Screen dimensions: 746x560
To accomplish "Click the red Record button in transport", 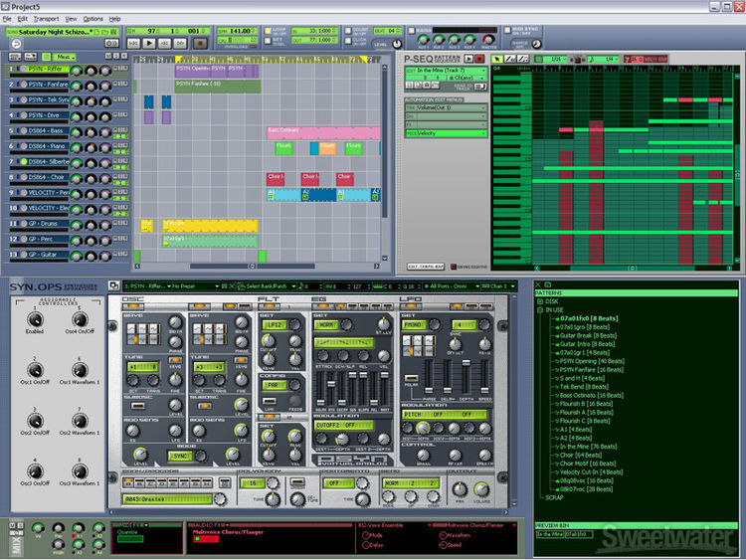I will coord(202,43).
